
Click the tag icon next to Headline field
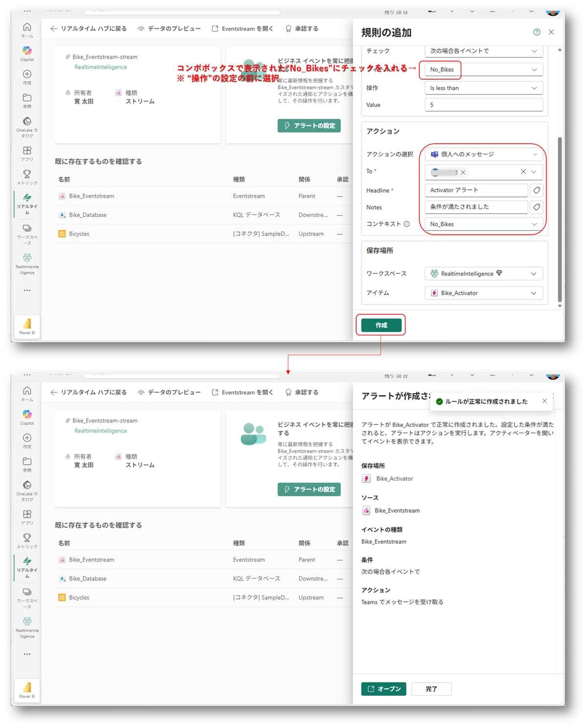tap(537, 190)
